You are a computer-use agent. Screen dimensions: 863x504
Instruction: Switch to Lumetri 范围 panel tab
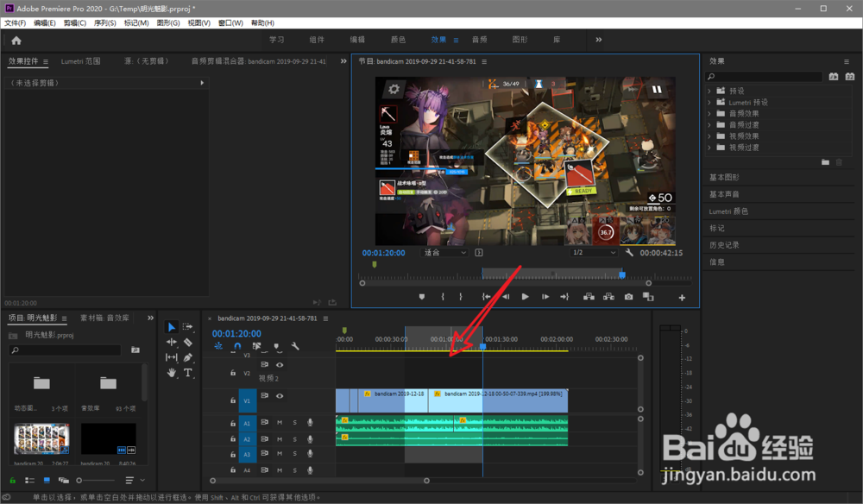pos(80,61)
